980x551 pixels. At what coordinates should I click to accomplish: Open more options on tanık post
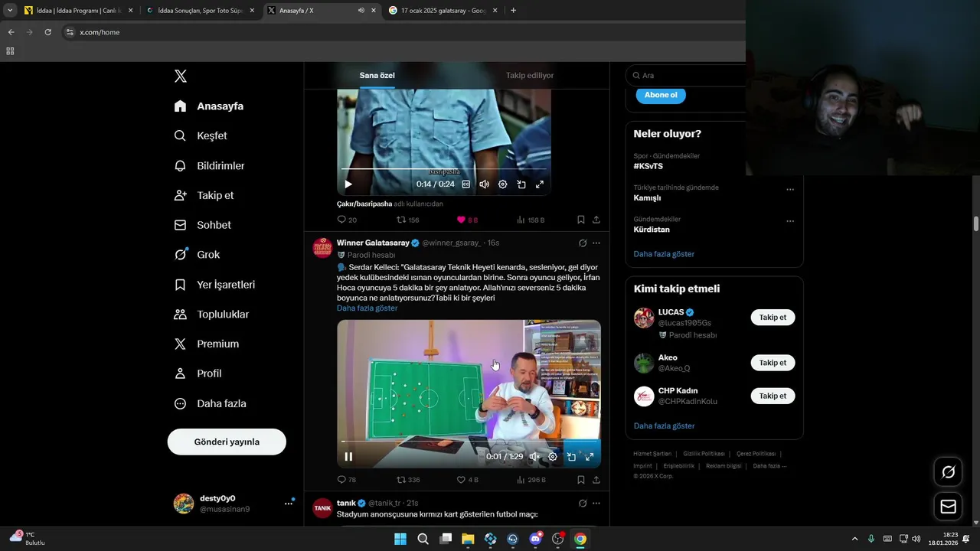(x=596, y=504)
